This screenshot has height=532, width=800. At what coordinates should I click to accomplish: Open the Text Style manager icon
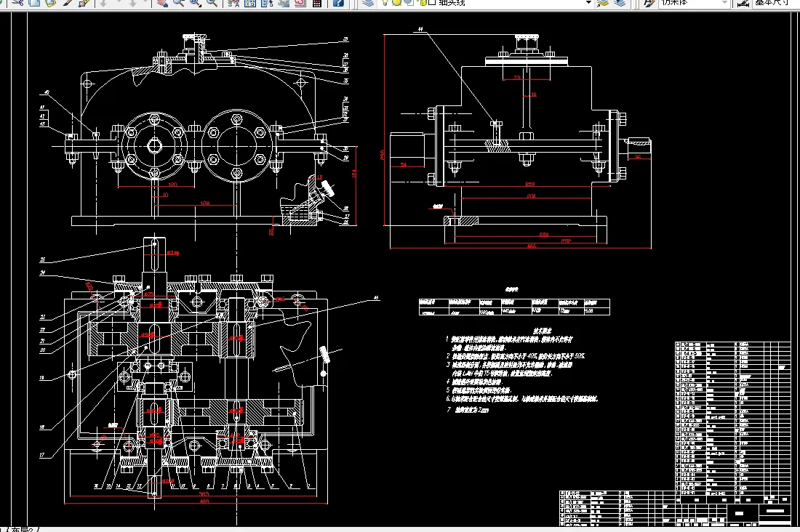[649, 3]
